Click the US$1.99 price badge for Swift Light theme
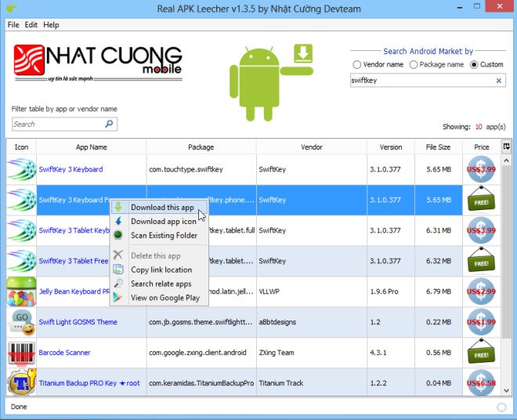 tap(481, 322)
